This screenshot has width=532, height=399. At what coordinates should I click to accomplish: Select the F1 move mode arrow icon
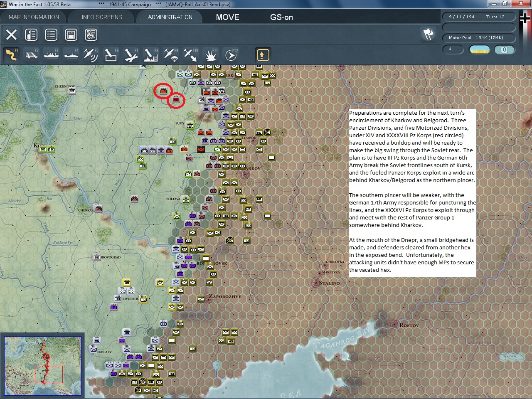pos(12,55)
